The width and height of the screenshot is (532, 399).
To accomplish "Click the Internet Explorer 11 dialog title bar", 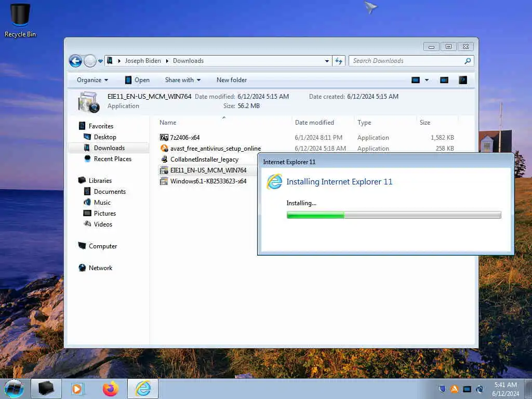I will point(386,162).
